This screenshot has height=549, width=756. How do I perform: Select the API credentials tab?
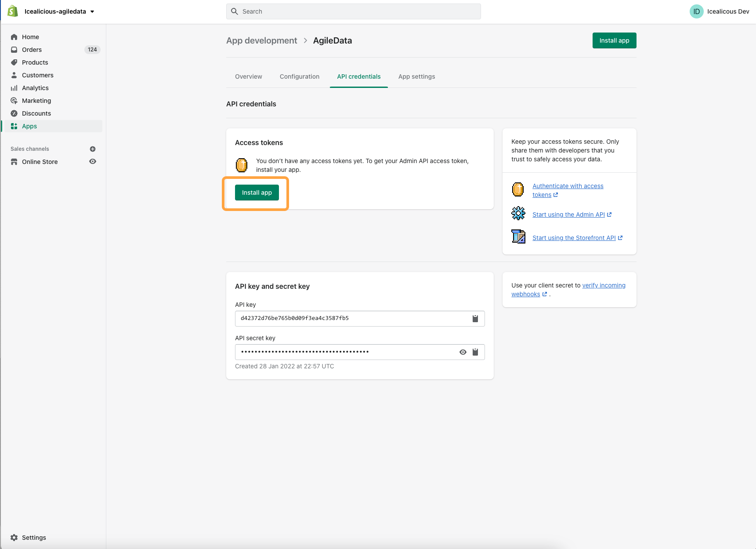click(359, 76)
